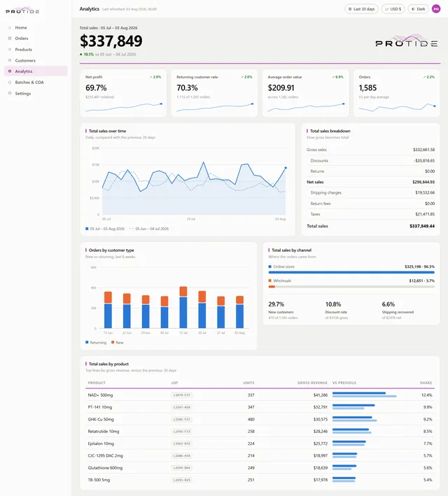Sort by the GROSS REVENUE column header
The width and height of the screenshot is (448, 496).
(312, 383)
